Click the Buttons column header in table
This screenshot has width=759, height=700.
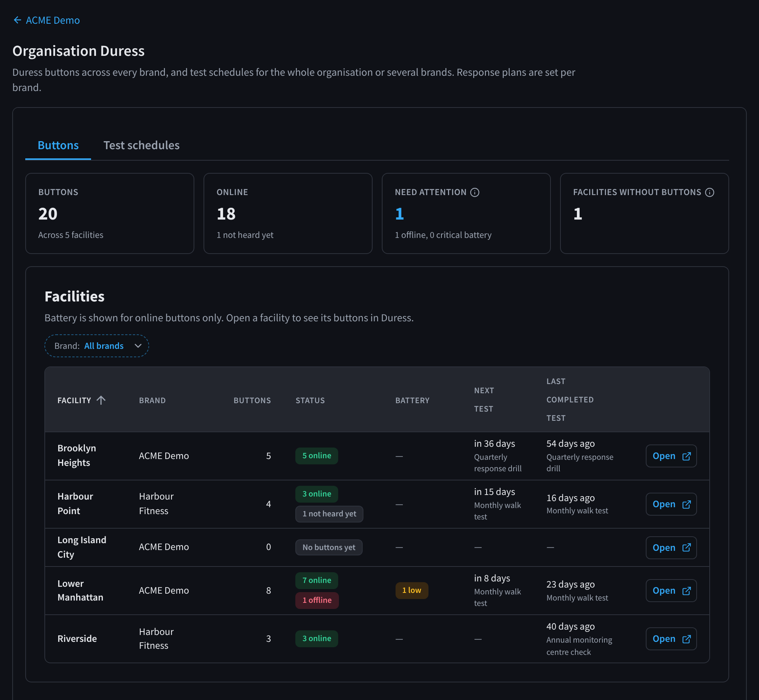pos(252,400)
